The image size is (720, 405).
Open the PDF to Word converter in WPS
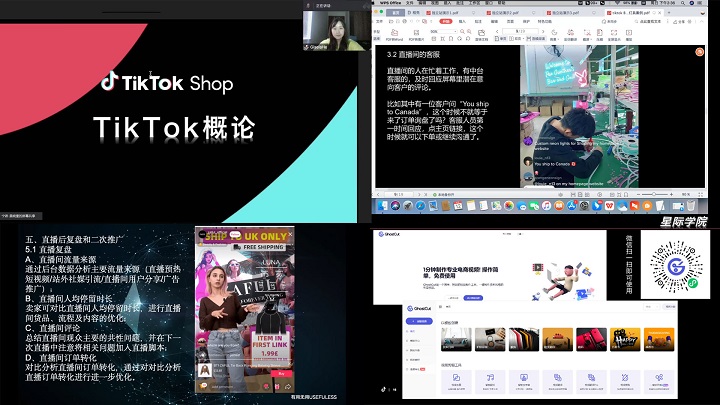394,35
